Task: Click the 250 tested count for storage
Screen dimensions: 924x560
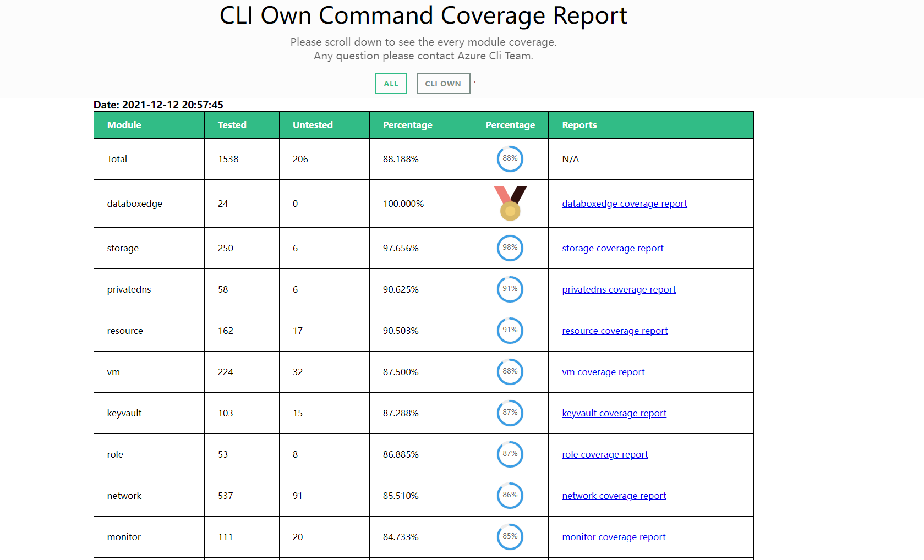Action: 226,248
